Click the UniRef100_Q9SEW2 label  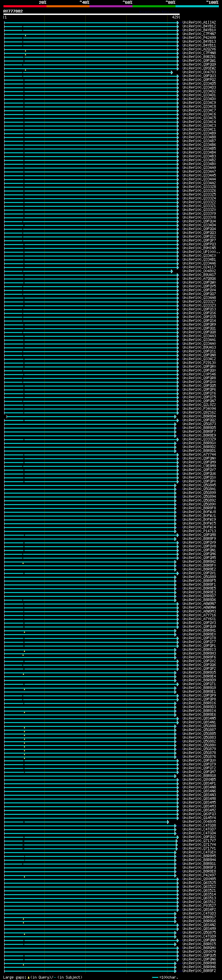(x=199, y=68)
